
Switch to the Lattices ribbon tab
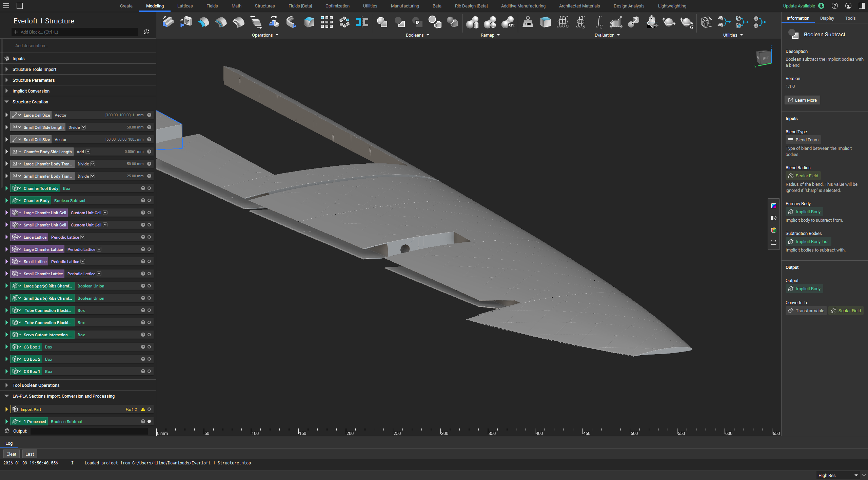click(185, 6)
